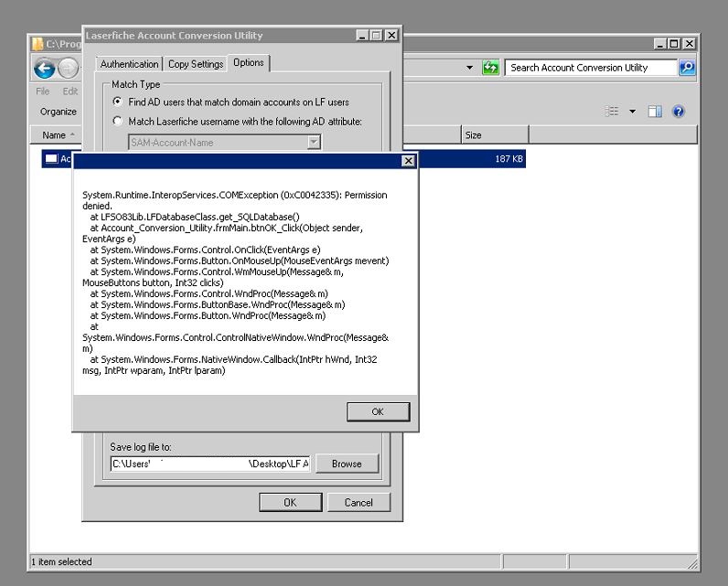Click the selected file icon in list
The height and width of the screenshot is (586, 728).
(51, 159)
